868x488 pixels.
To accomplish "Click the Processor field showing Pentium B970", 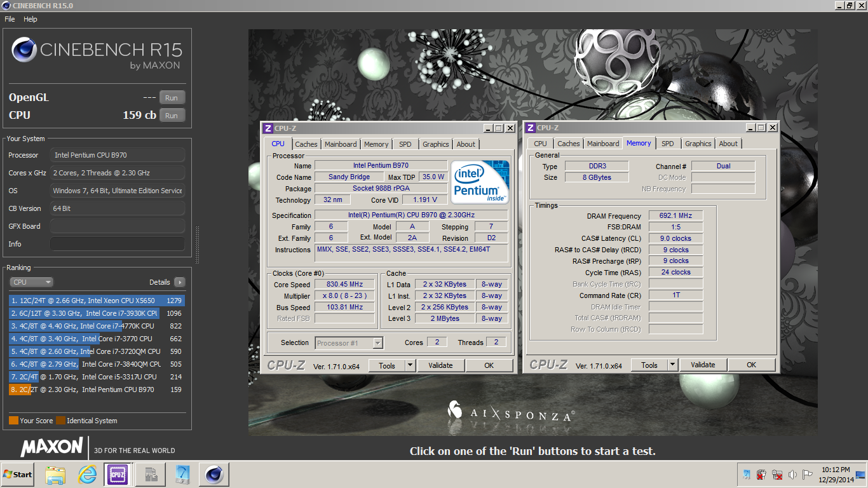I will pyautogui.click(x=118, y=155).
